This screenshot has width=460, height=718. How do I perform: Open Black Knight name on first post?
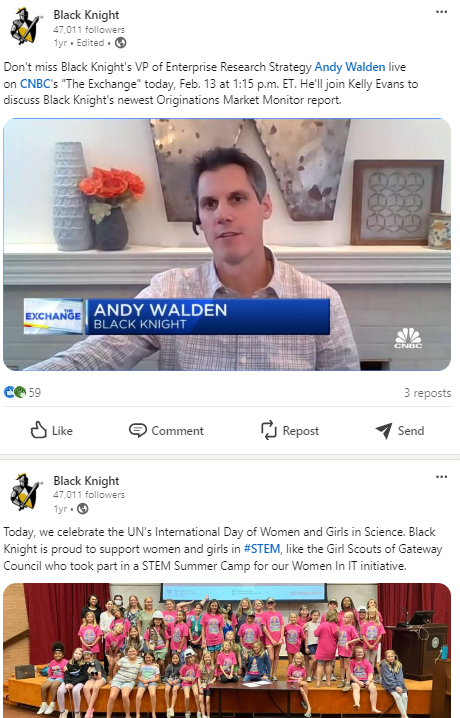point(86,15)
